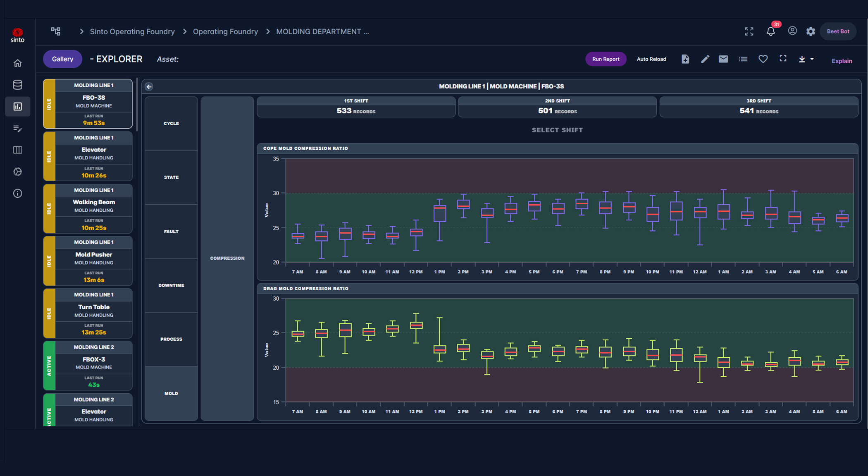This screenshot has width=868, height=476.
Task: Click the Run Report button
Action: pyautogui.click(x=606, y=59)
